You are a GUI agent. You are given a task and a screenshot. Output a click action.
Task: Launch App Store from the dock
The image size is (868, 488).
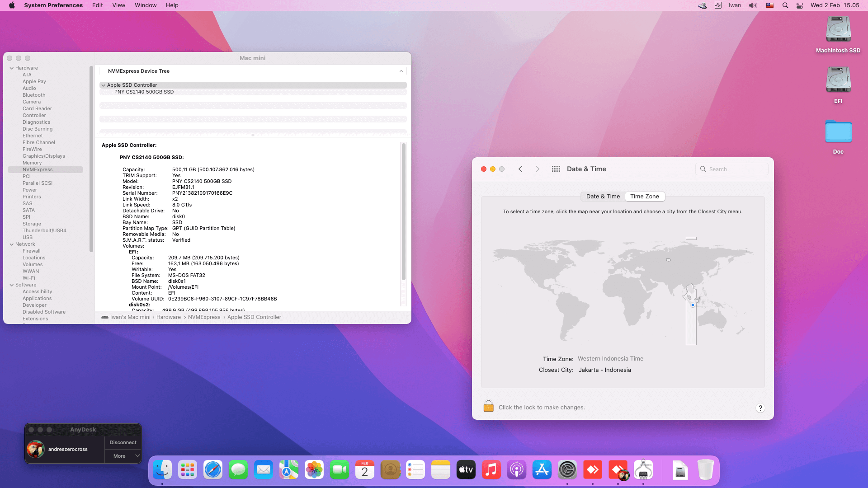(x=542, y=470)
